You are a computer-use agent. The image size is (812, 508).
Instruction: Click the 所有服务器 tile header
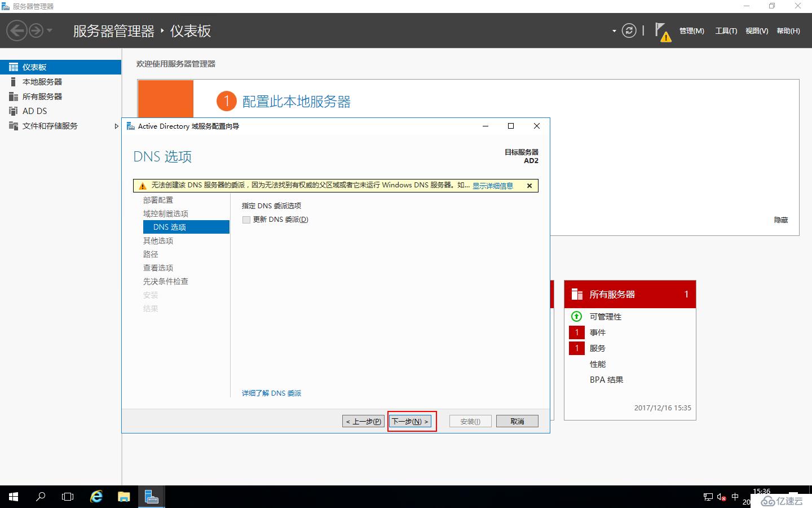(630, 294)
